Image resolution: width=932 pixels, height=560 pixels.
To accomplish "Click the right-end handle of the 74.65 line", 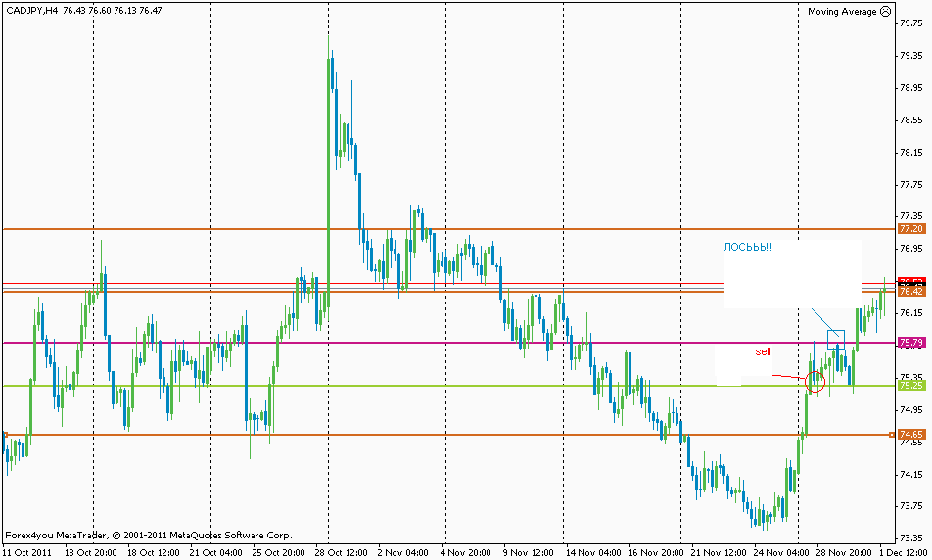I will click(x=892, y=435).
